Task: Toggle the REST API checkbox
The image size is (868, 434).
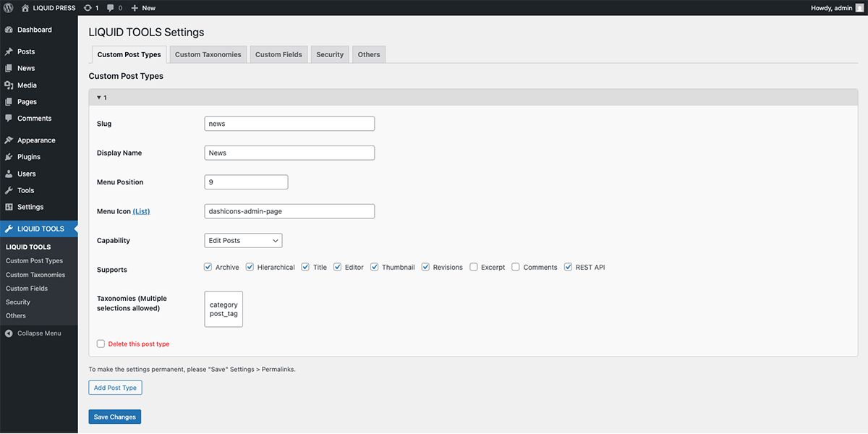Action: click(569, 267)
